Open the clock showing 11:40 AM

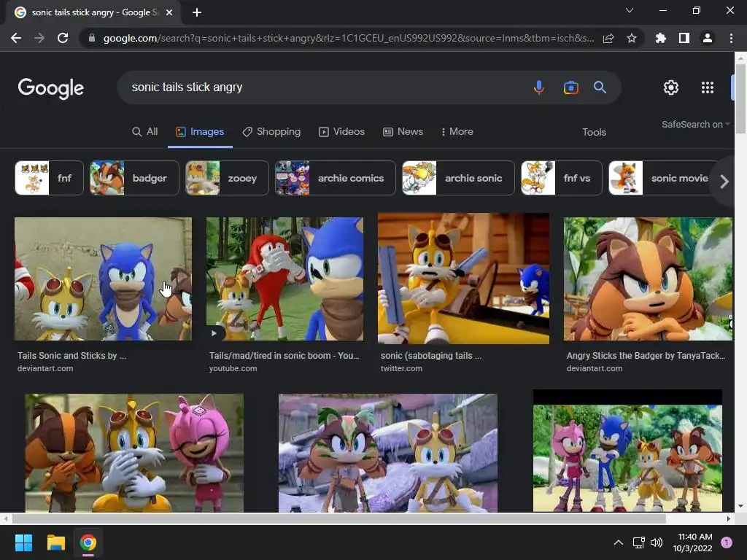click(692, 542)
